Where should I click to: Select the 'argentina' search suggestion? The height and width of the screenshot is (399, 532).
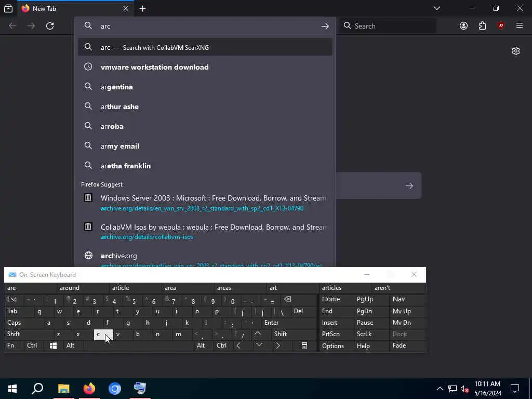pos(205,87)
